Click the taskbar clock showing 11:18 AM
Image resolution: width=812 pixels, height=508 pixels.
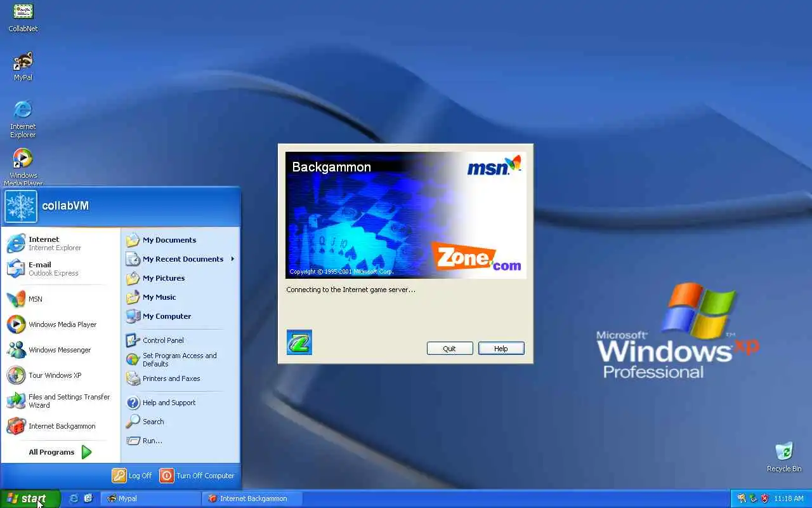coord(789,499)
